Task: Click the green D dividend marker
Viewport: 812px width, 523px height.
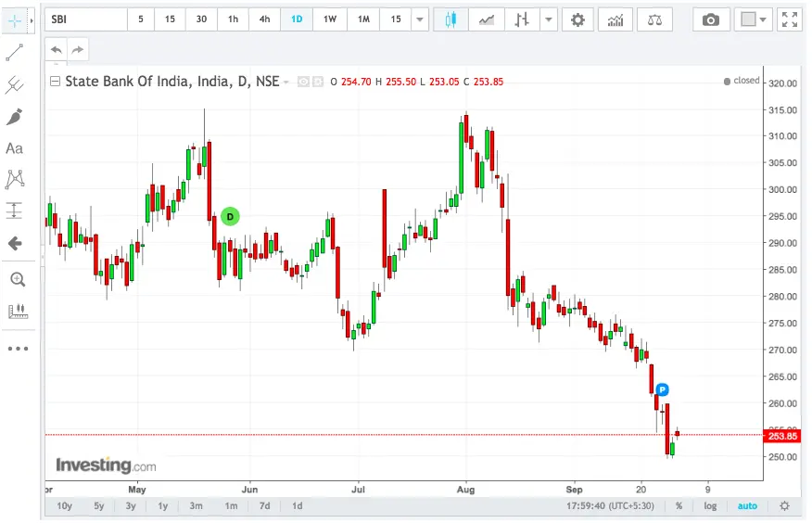Action: pos(230,216)
